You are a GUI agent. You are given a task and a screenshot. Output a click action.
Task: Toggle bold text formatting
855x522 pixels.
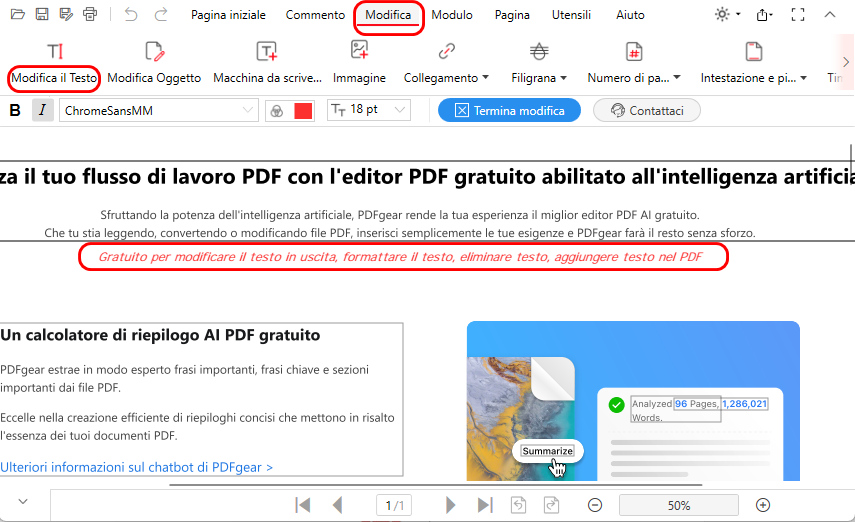15,111
